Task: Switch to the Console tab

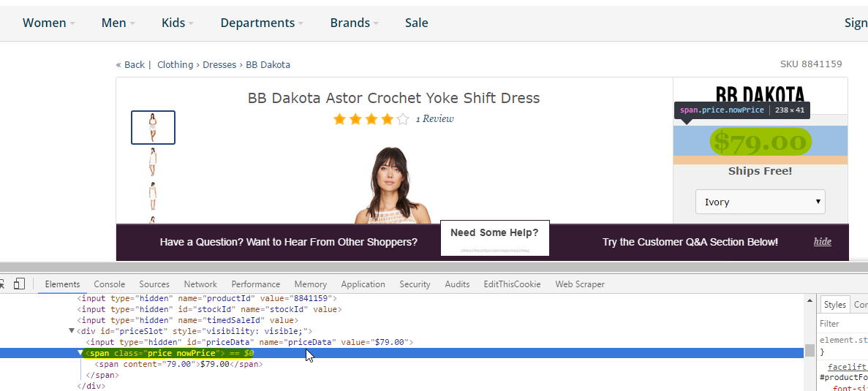Action: pyautogui.click(x=110, y=284)
